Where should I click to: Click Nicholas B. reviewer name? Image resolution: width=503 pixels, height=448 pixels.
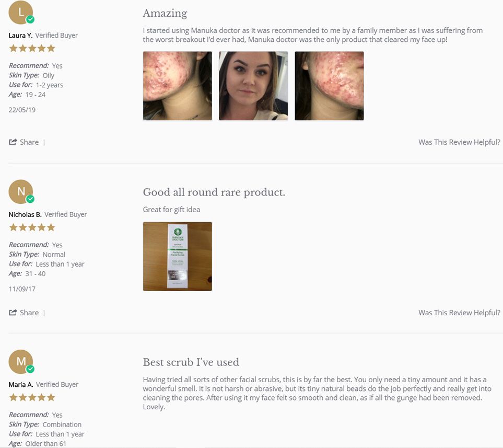pos(25,214)
